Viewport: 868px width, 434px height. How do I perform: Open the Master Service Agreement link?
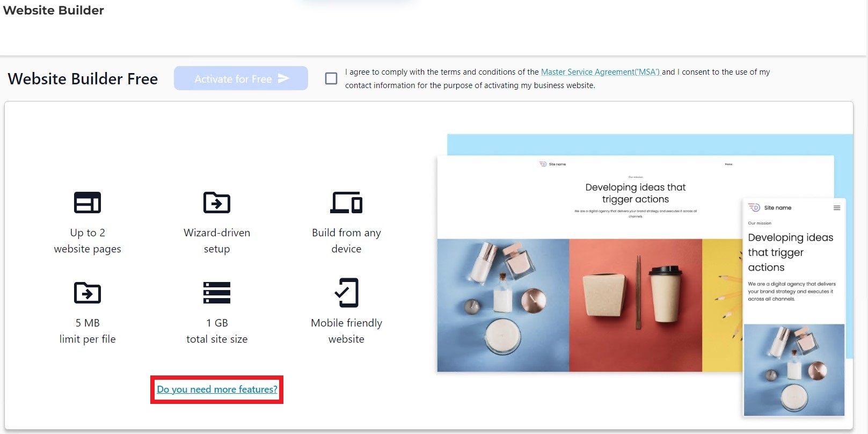click(600, 72)
